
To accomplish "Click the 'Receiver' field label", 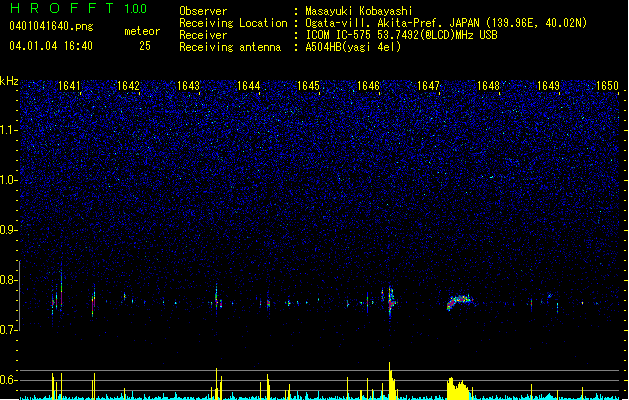I will click(203, 35).
